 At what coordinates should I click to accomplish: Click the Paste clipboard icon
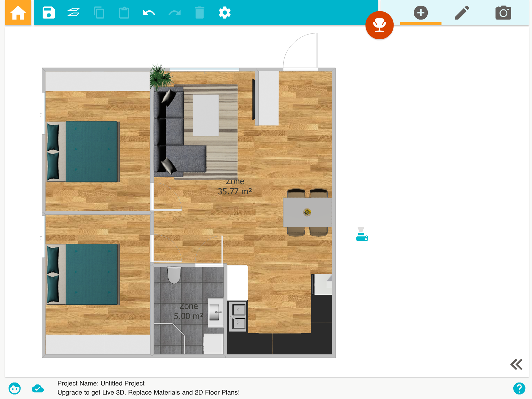(x=124, y=13)
